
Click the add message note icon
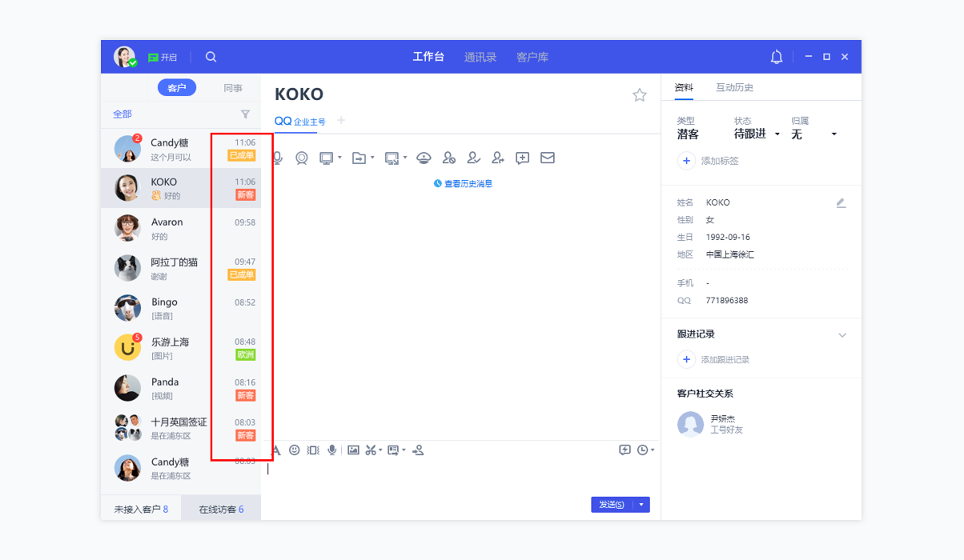coord(523,158)
